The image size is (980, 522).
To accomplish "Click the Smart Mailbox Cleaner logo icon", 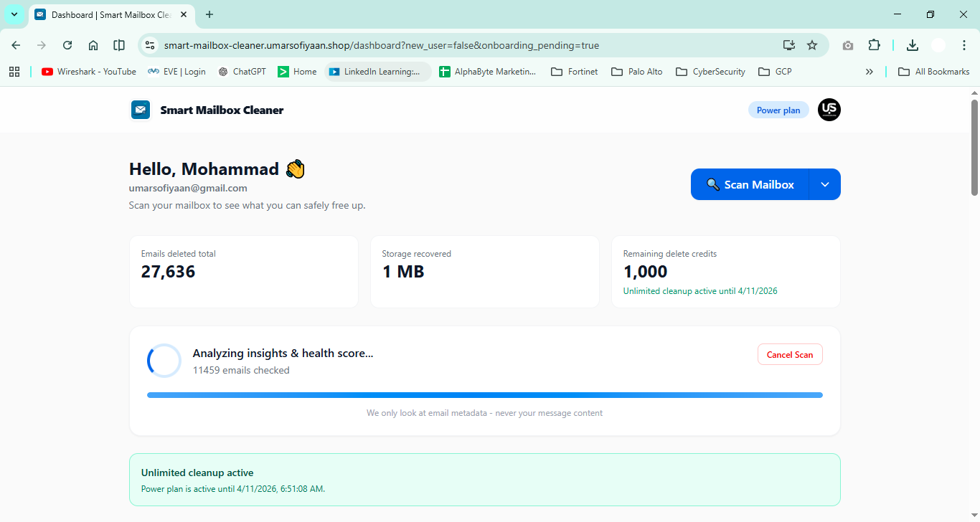I will click(x=140, y=110).
